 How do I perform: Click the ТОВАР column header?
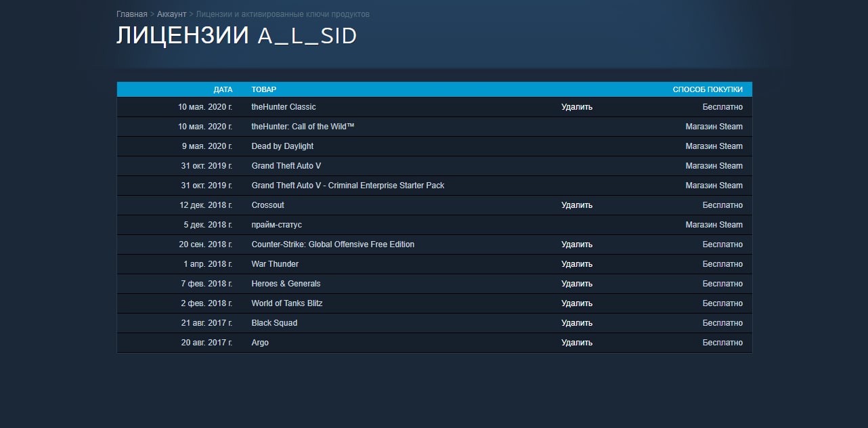tap(264, 89)
